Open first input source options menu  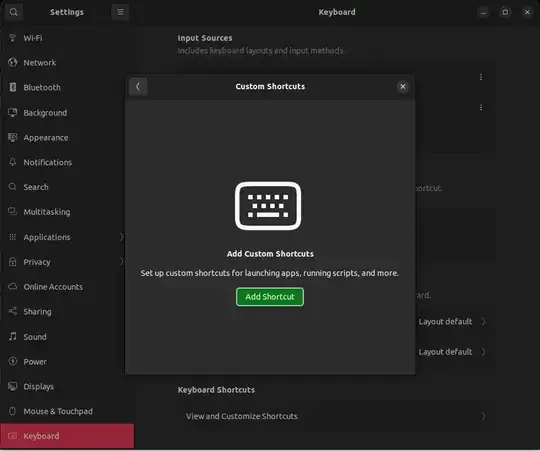481,77
